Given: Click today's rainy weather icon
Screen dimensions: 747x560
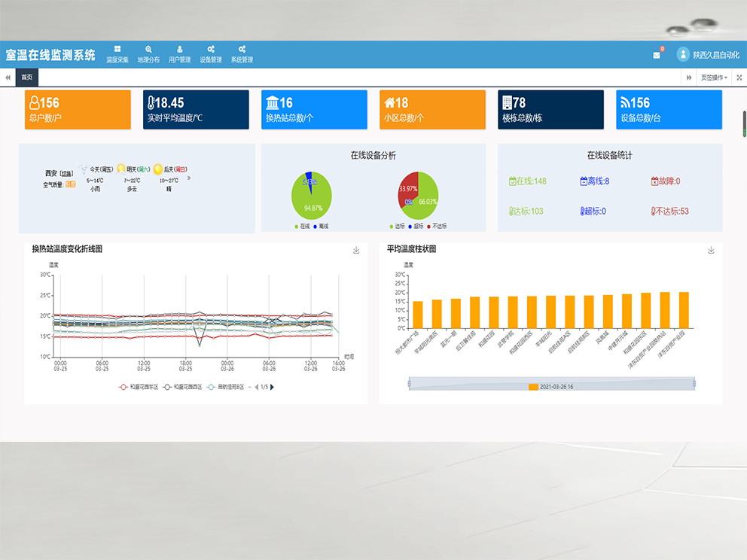Looking at the screenshot, I should [x=84, y=169].
